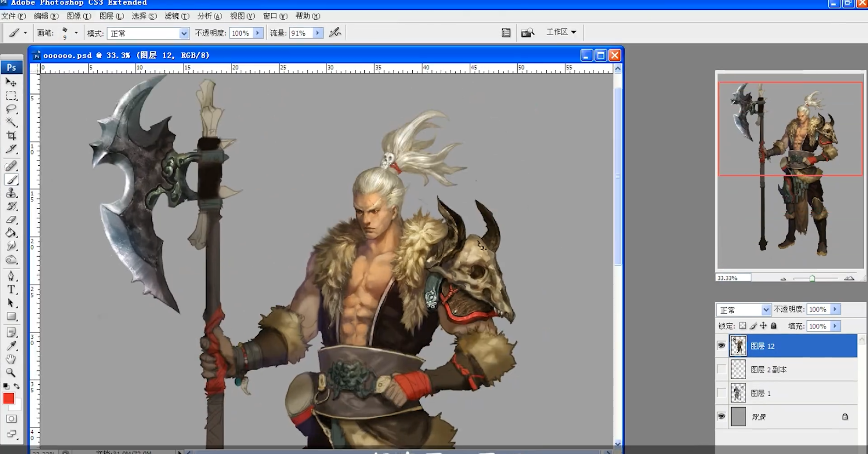Select the Path Selection tool
The image size is (868, 454).
[11, 303]
